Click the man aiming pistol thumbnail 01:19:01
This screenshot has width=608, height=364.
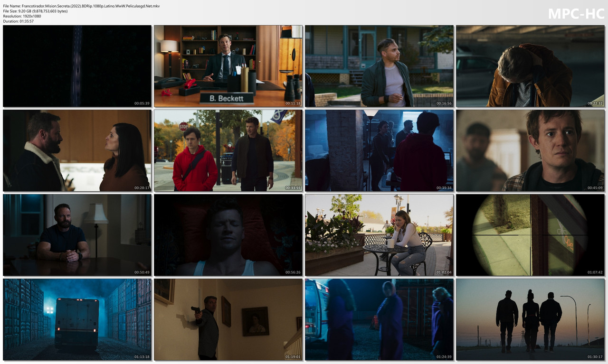pos(228,319)
